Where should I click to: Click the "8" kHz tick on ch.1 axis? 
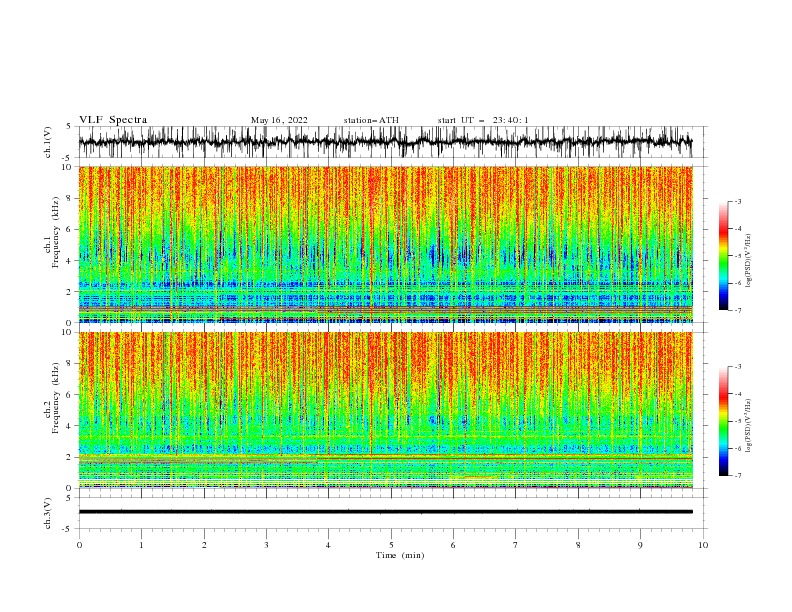coord(70,198)
